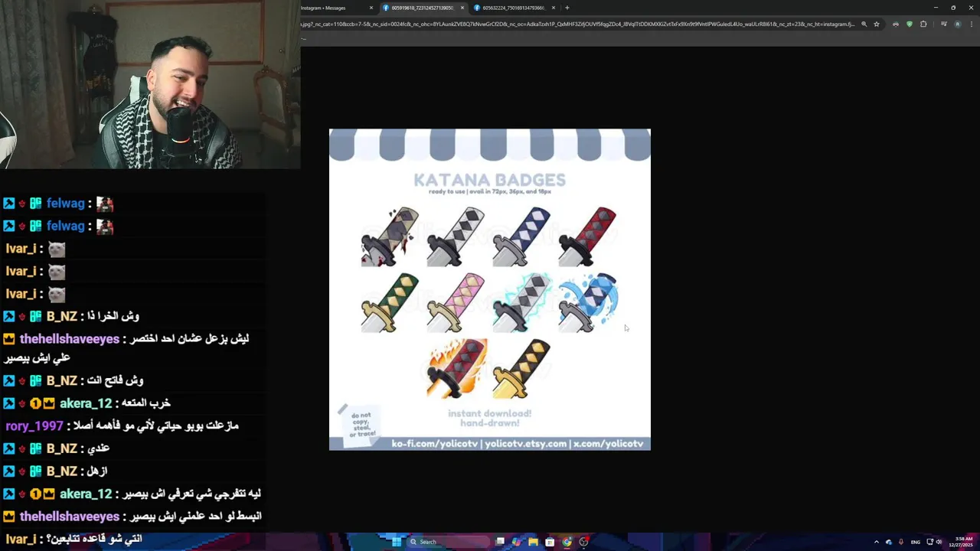Switch to the 605632224 image tab
This screenshot has width=980, height=551.
pyautogui.click(x=513, y=8)
